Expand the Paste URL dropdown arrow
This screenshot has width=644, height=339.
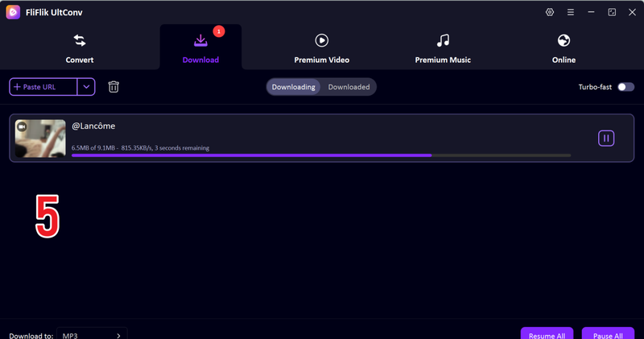tap(86, 87)
